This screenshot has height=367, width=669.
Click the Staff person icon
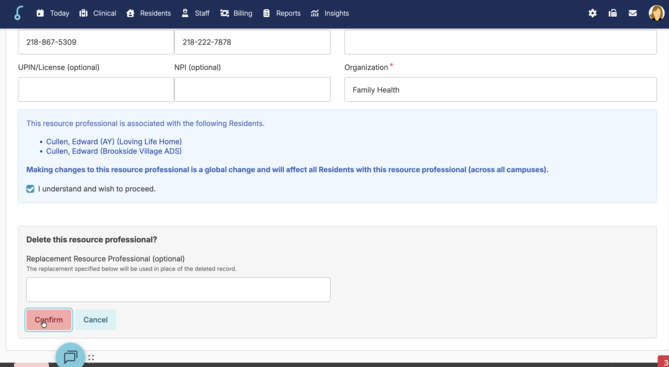point(185,13)
